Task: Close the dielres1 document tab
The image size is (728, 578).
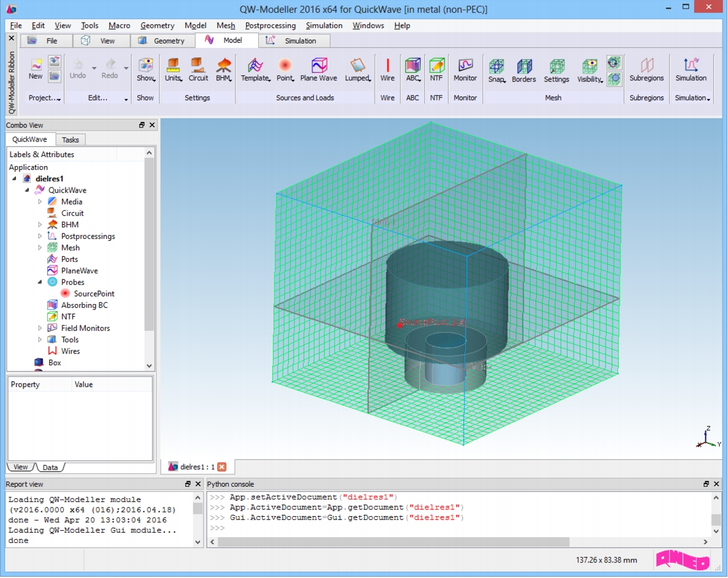Action: tap(222, 466)
